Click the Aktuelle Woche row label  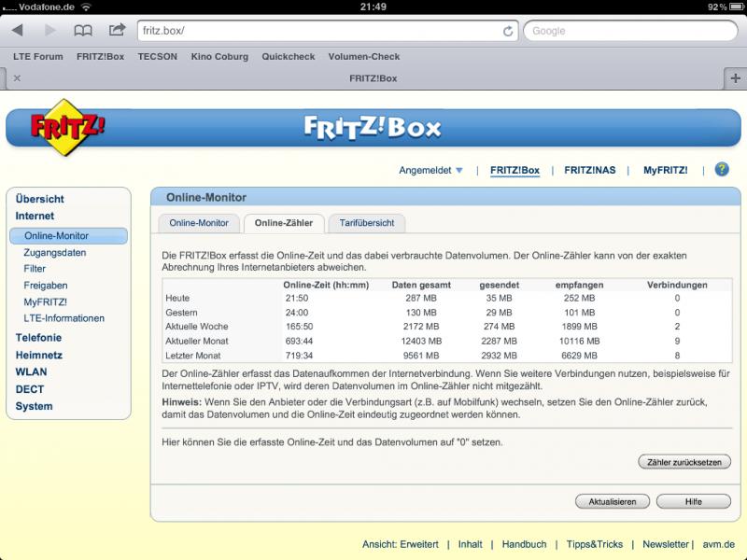(197, 326)
